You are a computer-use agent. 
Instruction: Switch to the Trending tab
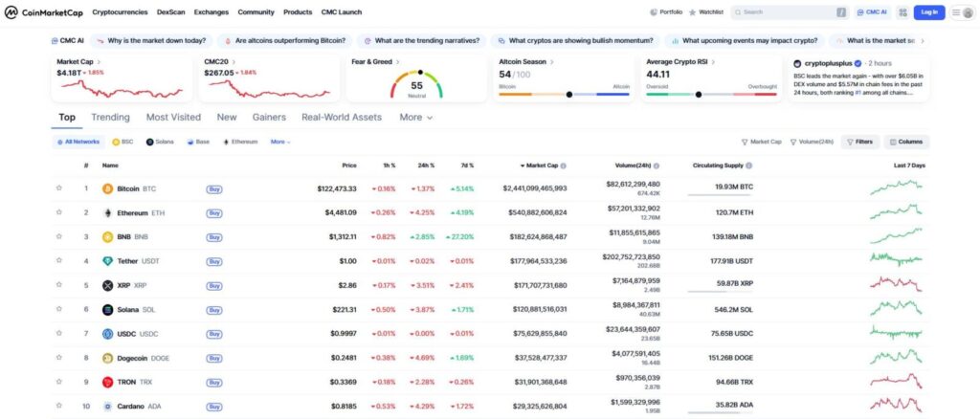tap(111, 118)
